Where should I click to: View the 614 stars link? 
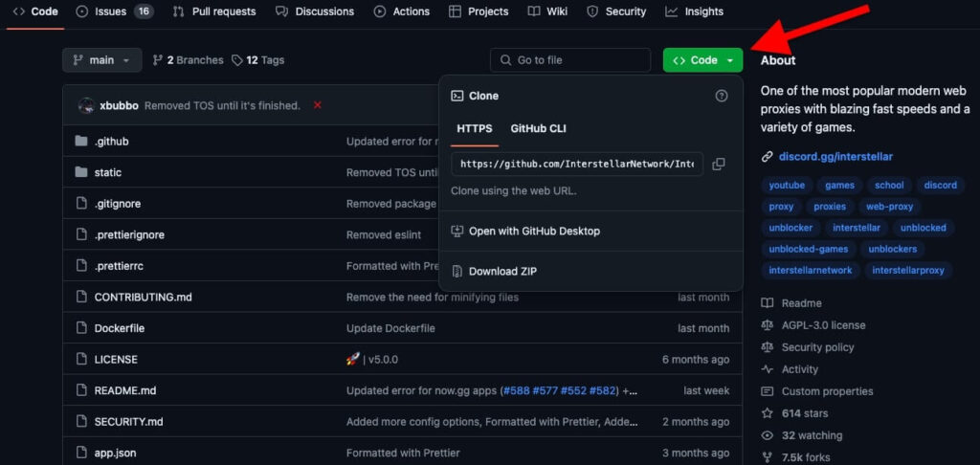794,413
